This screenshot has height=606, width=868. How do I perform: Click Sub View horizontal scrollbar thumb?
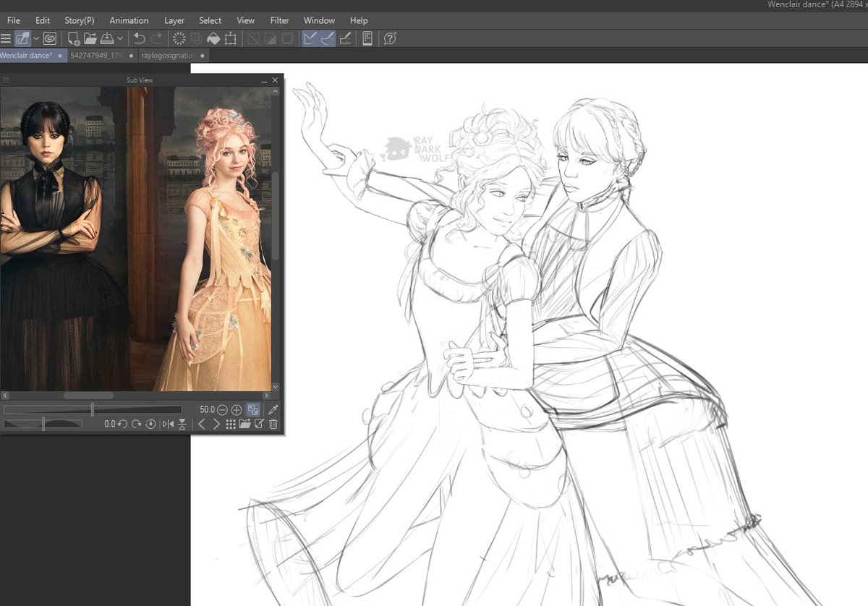click(x=88, y=396)
